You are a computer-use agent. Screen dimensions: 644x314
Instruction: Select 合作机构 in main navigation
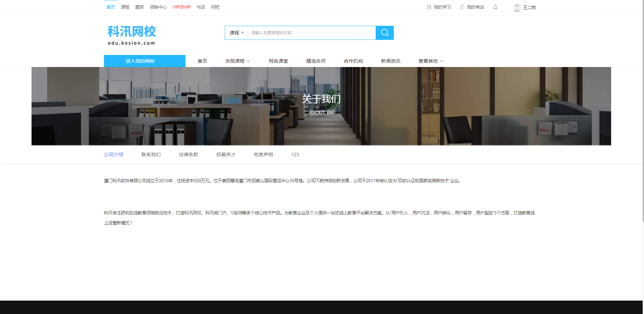(353, 61)
